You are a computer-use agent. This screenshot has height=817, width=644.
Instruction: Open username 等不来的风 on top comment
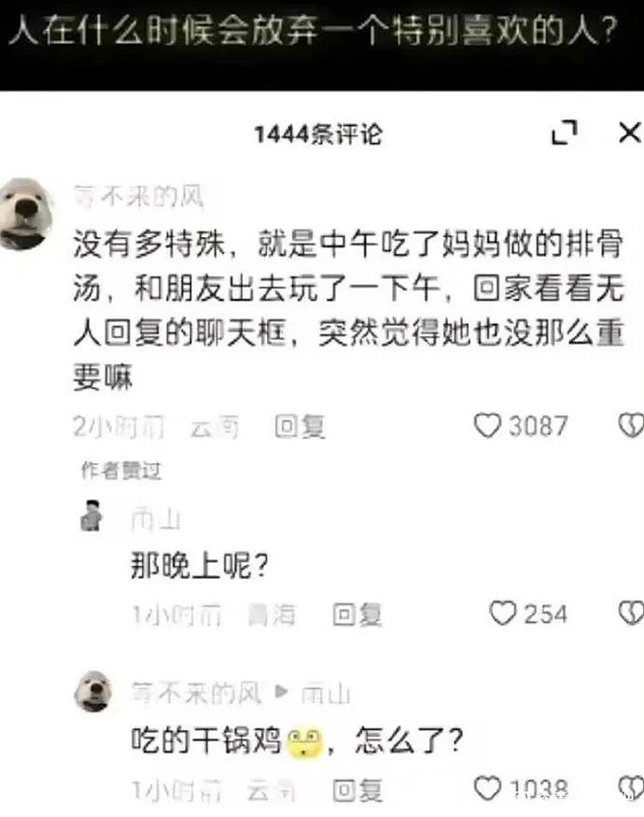click(x=138, y=197)
